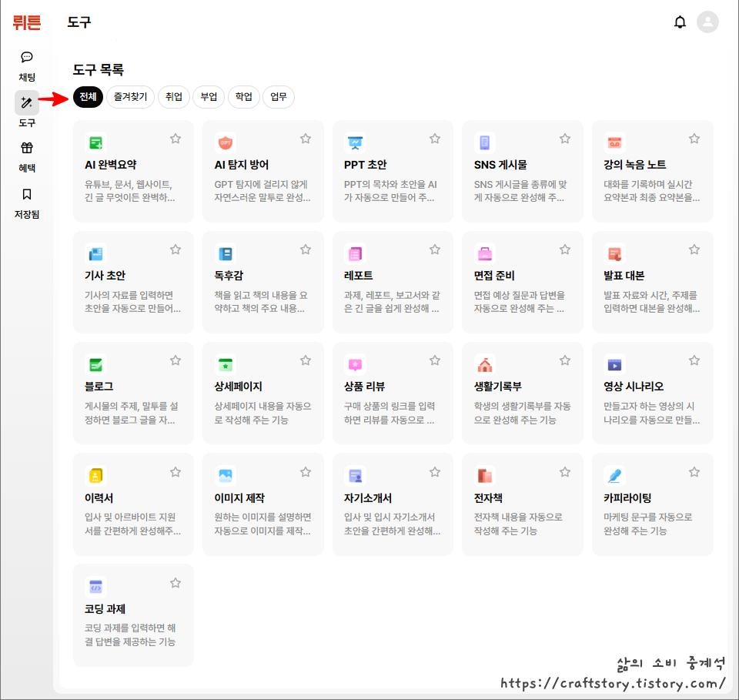
Task: Open the 기사 초안 tool title
Action: [105, 275]
